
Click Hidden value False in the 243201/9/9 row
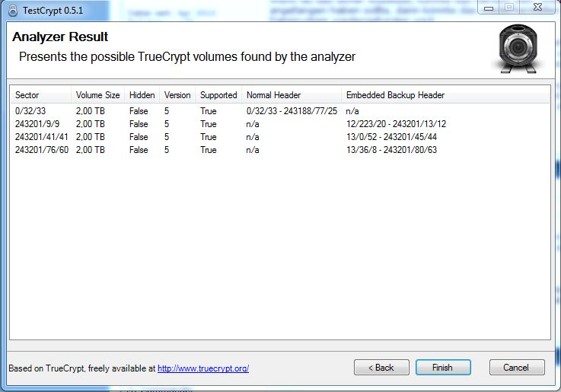[x=139, y=124]
